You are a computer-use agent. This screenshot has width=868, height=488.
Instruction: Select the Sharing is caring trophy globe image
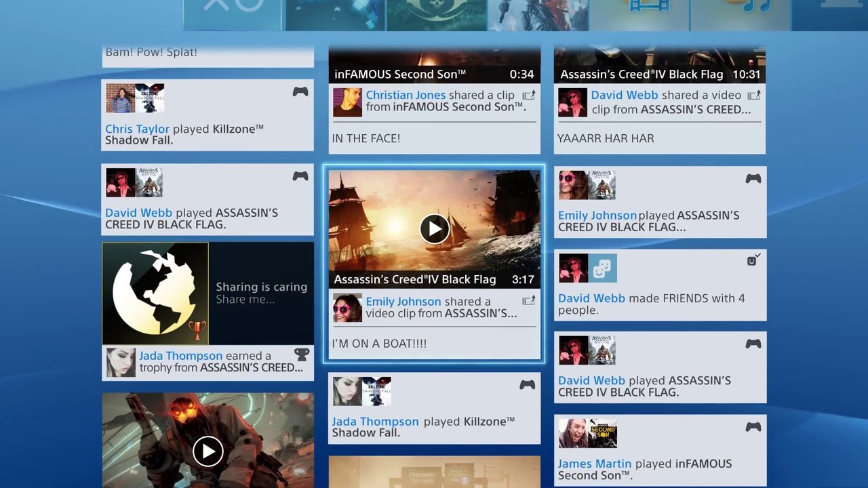155,293
